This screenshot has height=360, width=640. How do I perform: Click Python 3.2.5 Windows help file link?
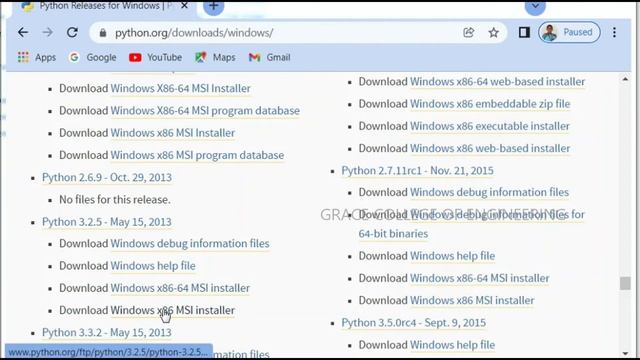(x=153, y=266)
